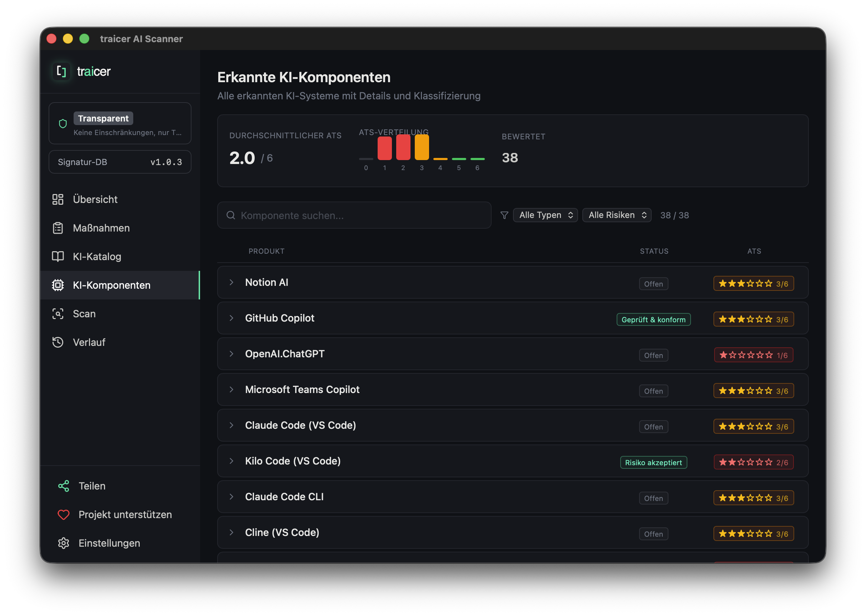Expand the Cline (VS Code) row chevron
The image size is (866, 616).
coord(231,532)
